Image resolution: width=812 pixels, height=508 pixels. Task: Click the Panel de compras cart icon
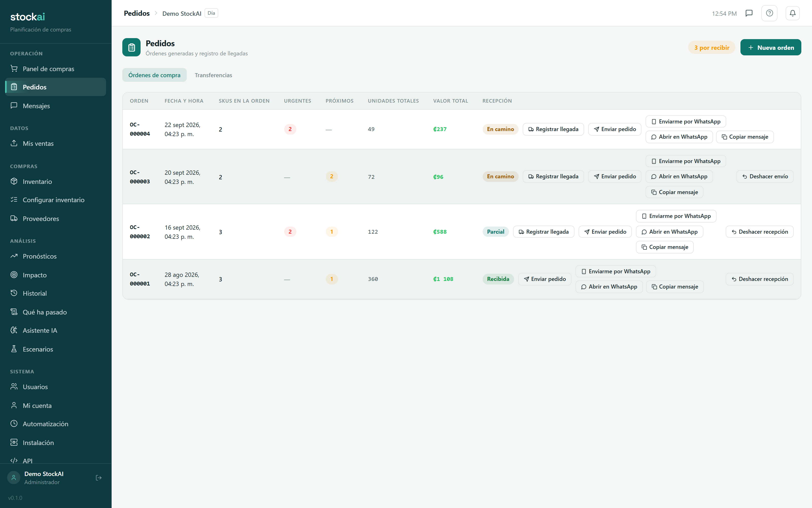point(14,69)
